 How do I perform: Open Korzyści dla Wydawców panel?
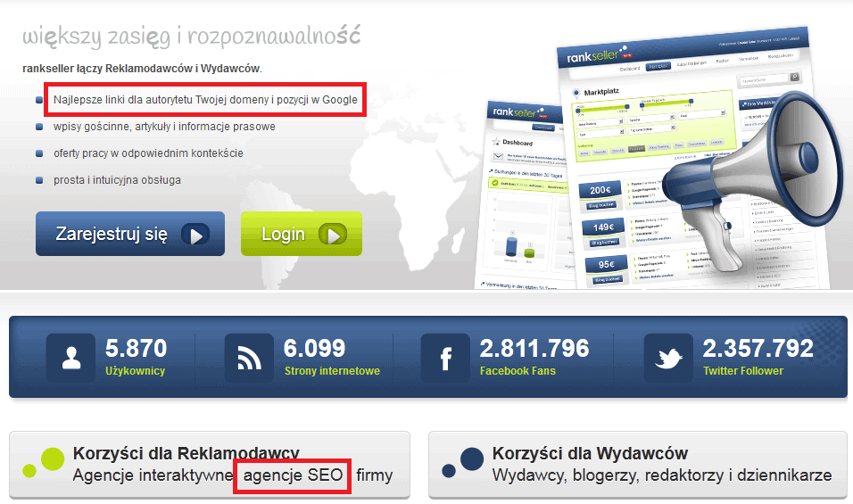(638, 465)
